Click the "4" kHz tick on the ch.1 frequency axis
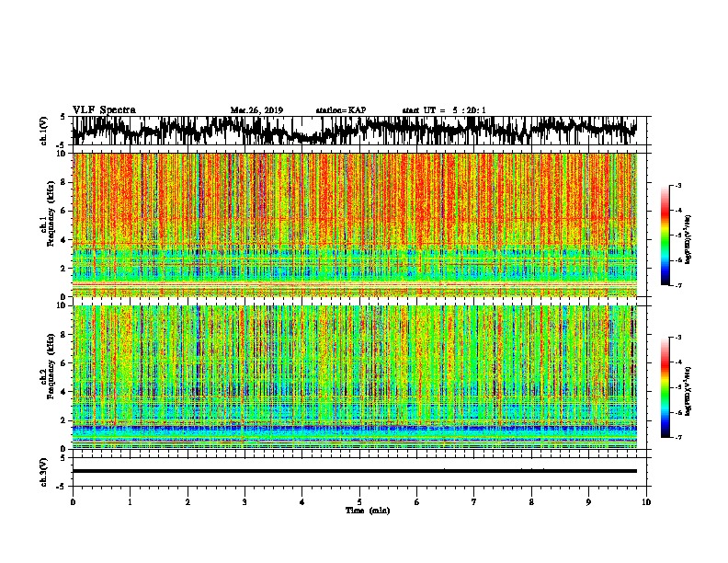The width and height of the screenshot is (728, 563). [64, 240]
